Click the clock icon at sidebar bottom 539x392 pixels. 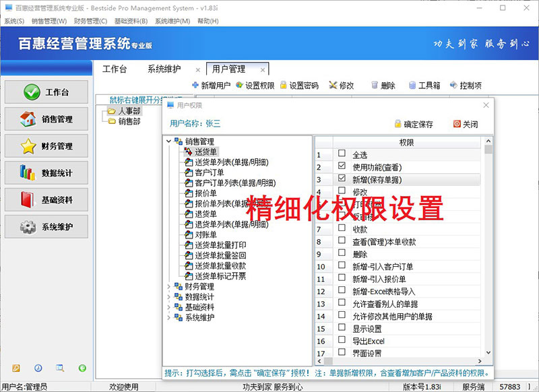click(38, 368)
